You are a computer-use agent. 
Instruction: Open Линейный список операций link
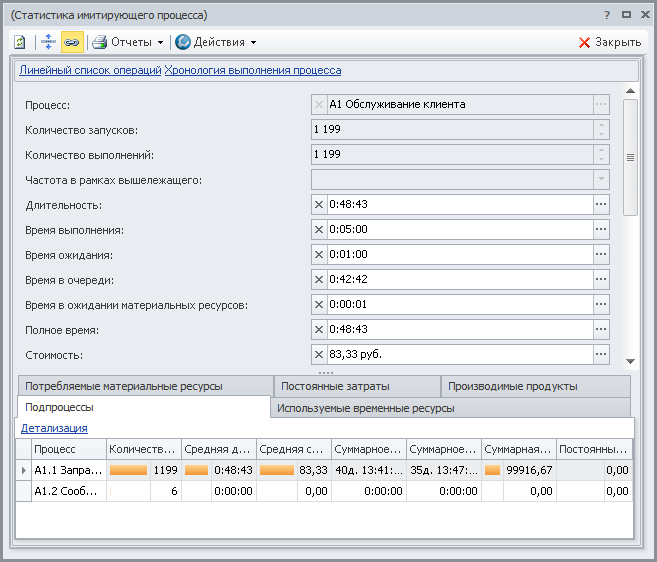coord(90,70)
